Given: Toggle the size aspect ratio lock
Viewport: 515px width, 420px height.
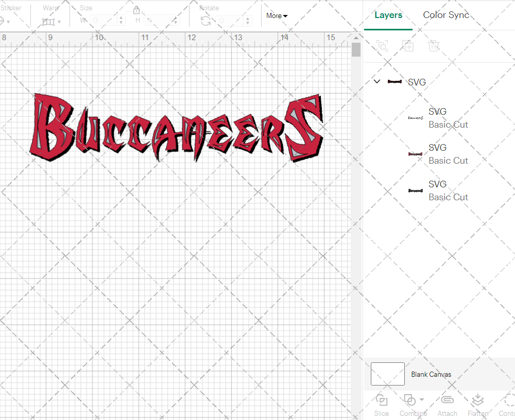Looking at the screenshot, I should (x=136, y=11).
